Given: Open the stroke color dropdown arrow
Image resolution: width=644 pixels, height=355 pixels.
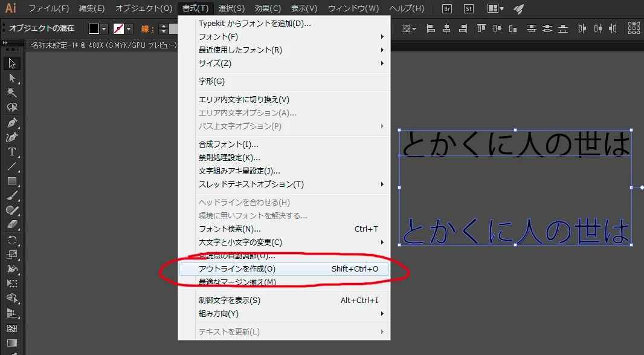Looking at the screenshot, I should (129, 29).
